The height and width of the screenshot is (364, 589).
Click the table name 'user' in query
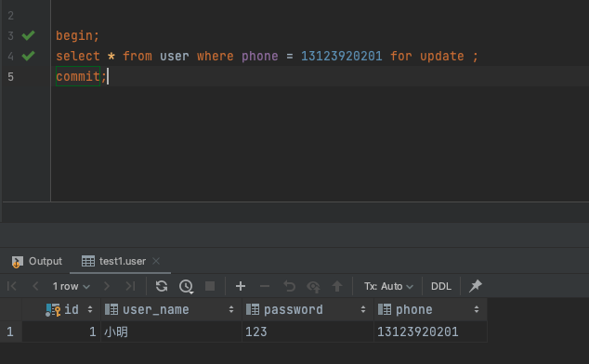pos(175,57)
